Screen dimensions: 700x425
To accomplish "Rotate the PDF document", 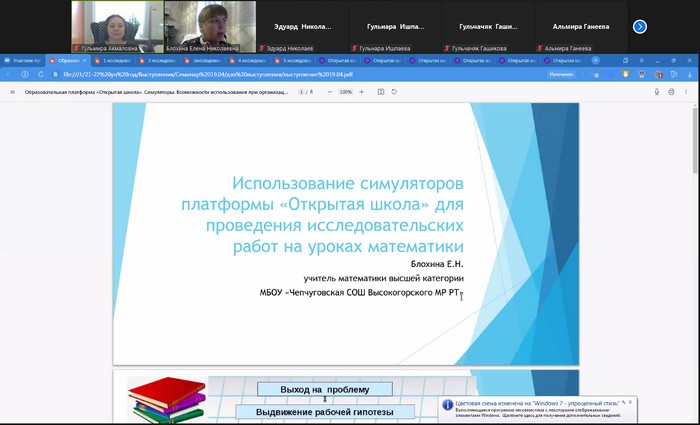I will tap(394, 92).
